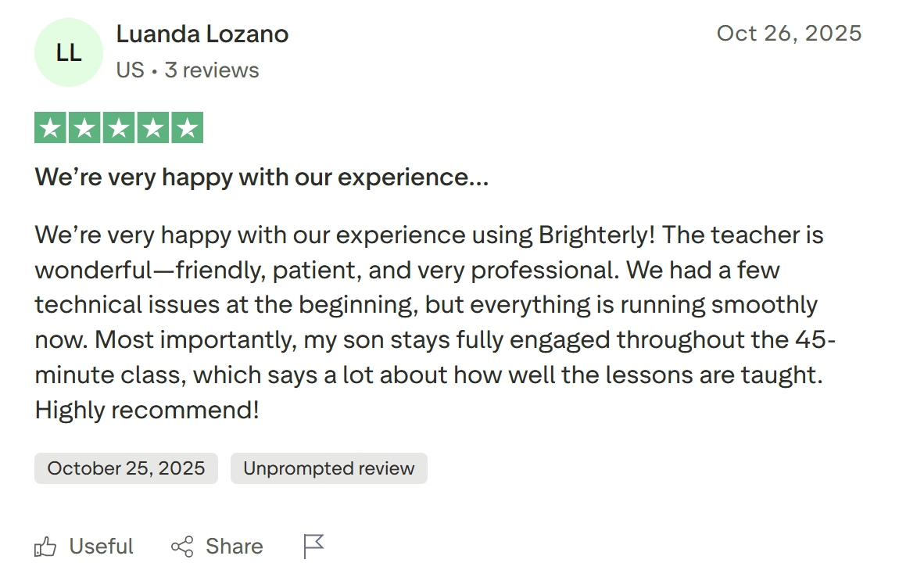899x588 pixels.
Task: Select the Unprompted review tag
Action: pyautogui.click(x=328, y=468)
